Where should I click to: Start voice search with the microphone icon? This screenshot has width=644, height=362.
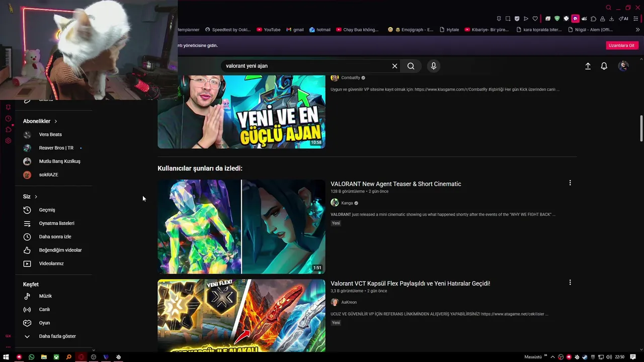(433, 66)
